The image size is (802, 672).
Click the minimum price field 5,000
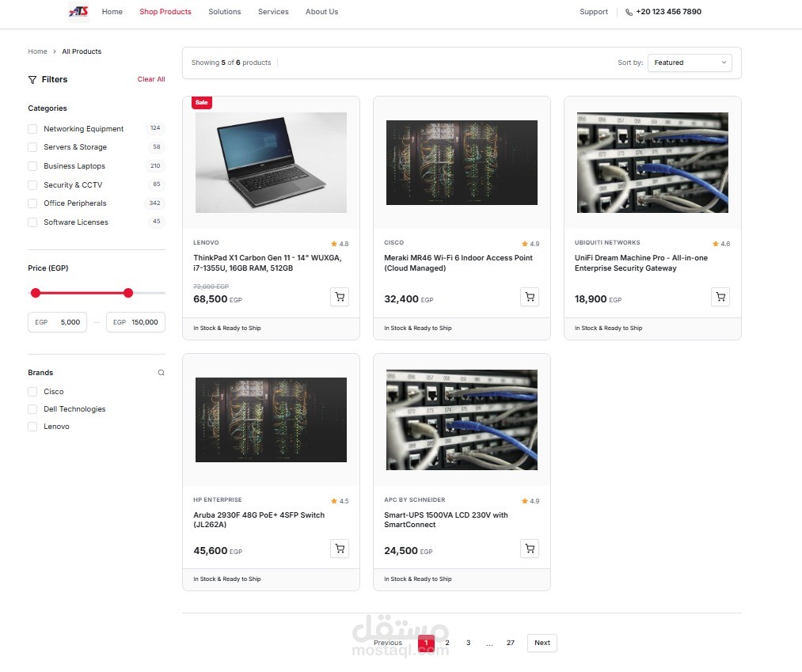[57, 322]
